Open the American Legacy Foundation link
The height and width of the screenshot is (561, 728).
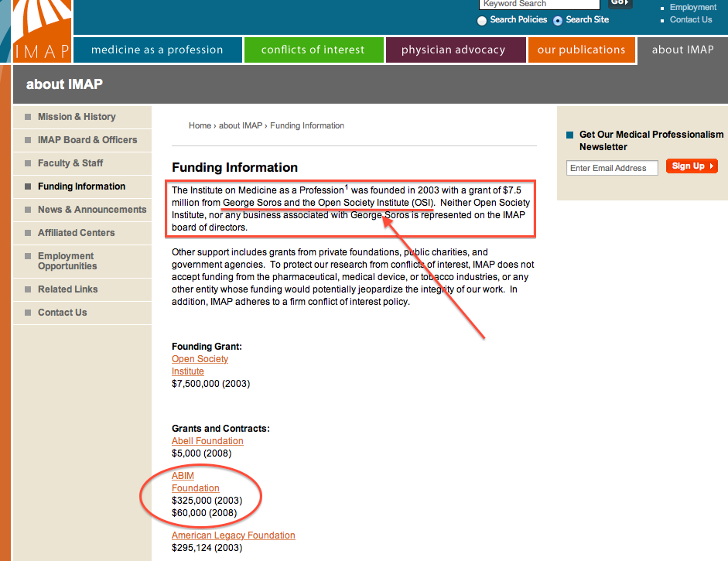(x=234, y=535)
